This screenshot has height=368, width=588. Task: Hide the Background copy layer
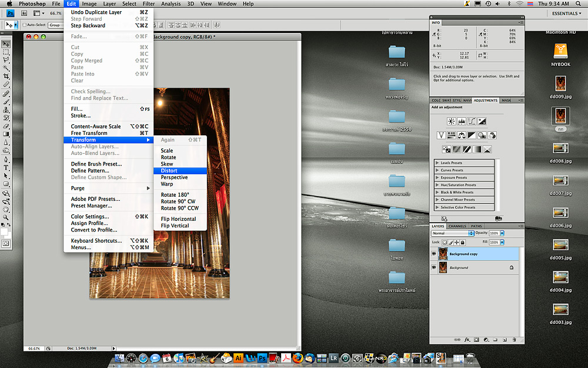pyautogui.click(x=434, y=254)
